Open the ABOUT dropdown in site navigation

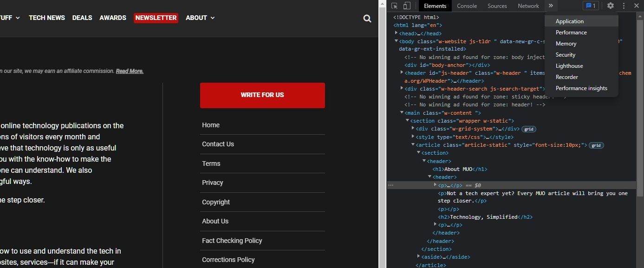point(200,18)
